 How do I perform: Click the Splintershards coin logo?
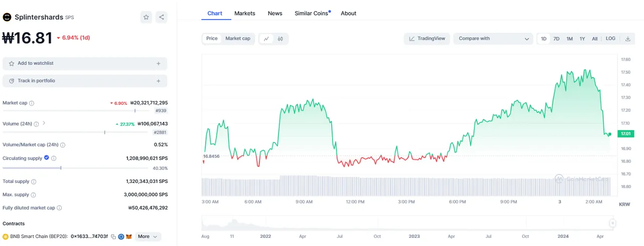point(7,17)
